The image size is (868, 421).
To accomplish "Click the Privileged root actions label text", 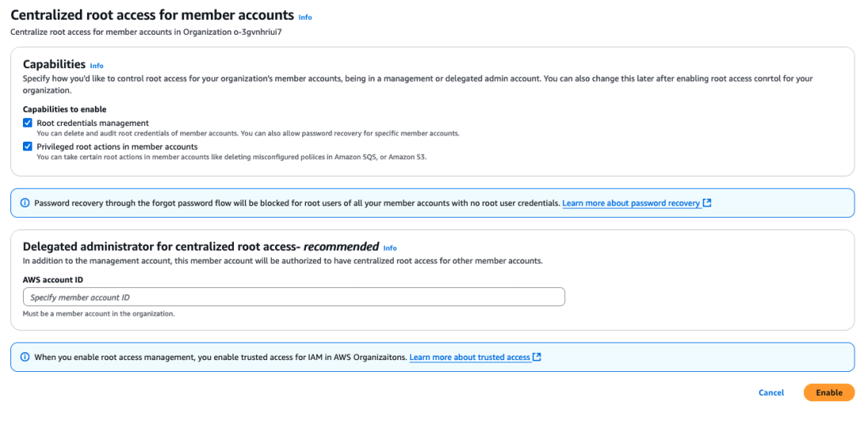I will click(x=117, y=146).
